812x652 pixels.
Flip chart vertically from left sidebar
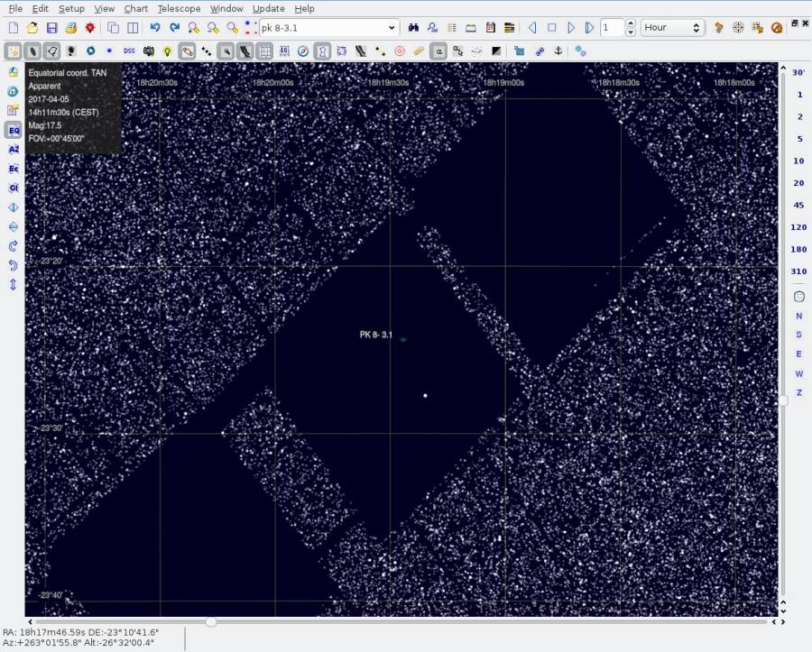click(x=14, y=226)
